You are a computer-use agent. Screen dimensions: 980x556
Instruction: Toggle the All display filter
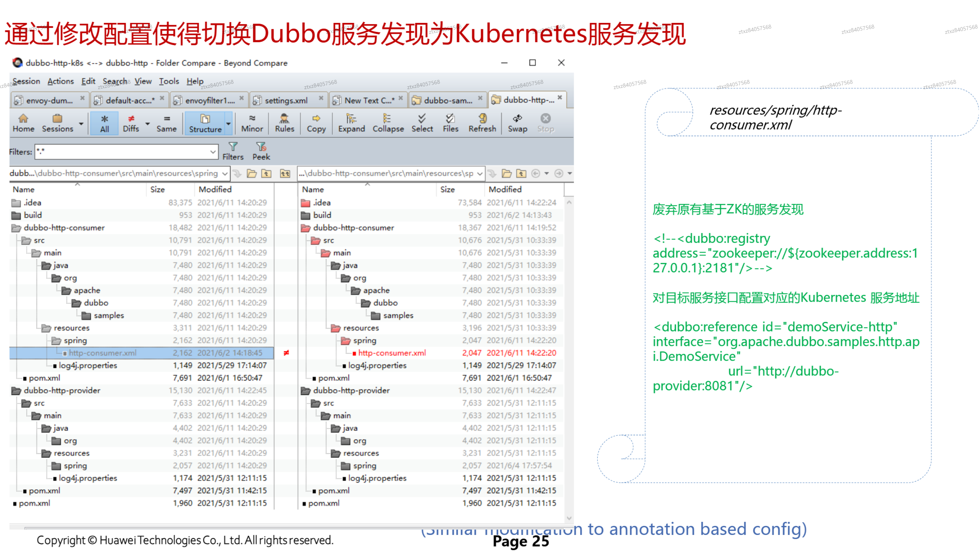pyautogui.click(x=104, y=123)
